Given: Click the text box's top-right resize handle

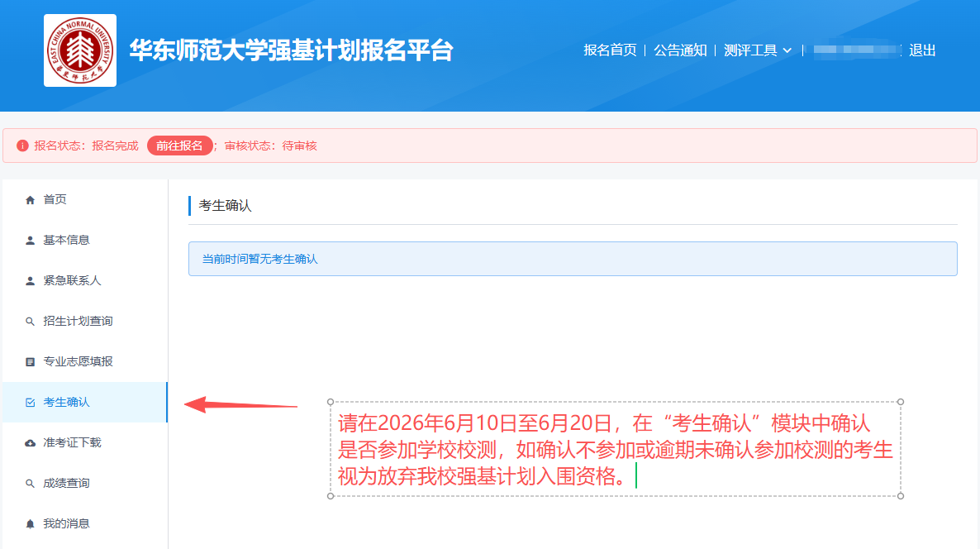Looking at the screenshot, I should click(x=900, y=402).
